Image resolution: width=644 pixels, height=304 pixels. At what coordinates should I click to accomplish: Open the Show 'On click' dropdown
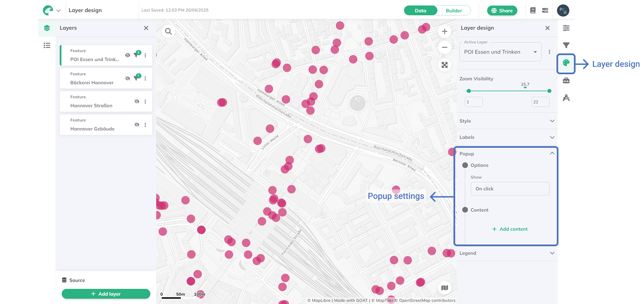click(510, 189)
